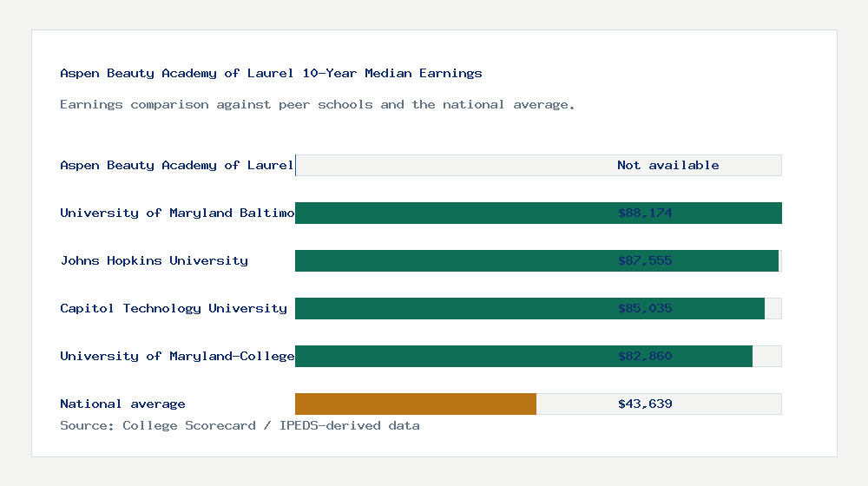Screen dimensions: 868x486
Task: Click the 'National average' row label
Action: tap(122, 404)
